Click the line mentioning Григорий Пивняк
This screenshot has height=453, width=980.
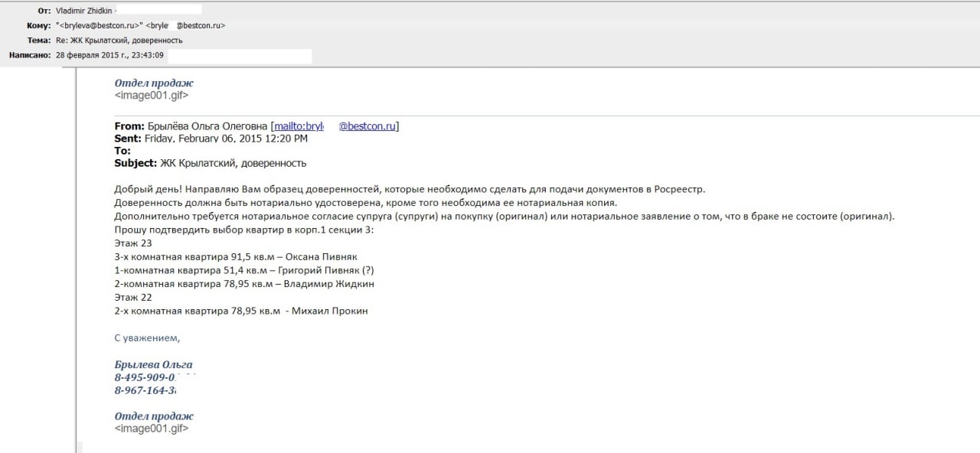[243, 270]
